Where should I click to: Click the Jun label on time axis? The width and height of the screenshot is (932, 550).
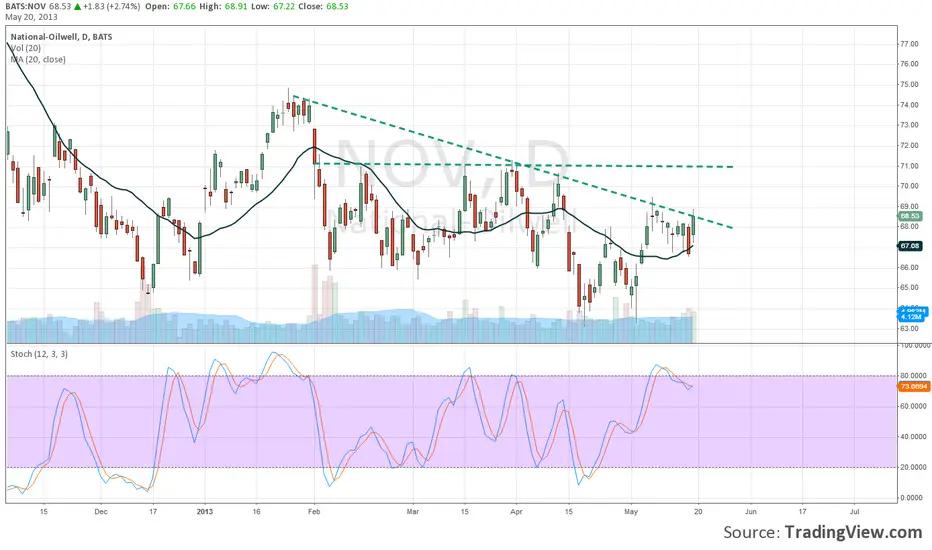click(x=751, y=511)
